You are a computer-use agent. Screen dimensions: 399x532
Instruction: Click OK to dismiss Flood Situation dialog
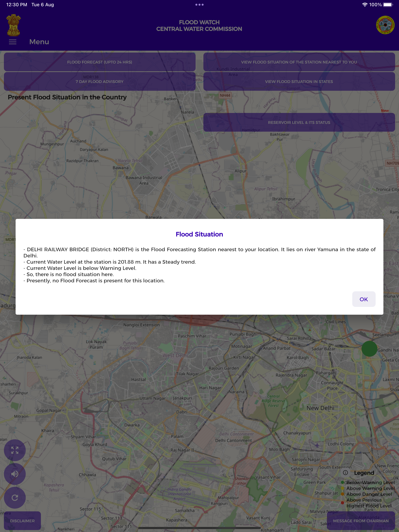tap(364, 299)
